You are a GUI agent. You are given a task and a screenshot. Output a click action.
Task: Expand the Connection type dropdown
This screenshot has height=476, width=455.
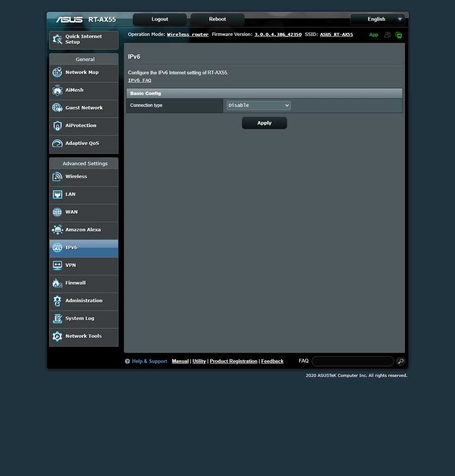pos(258,106)
